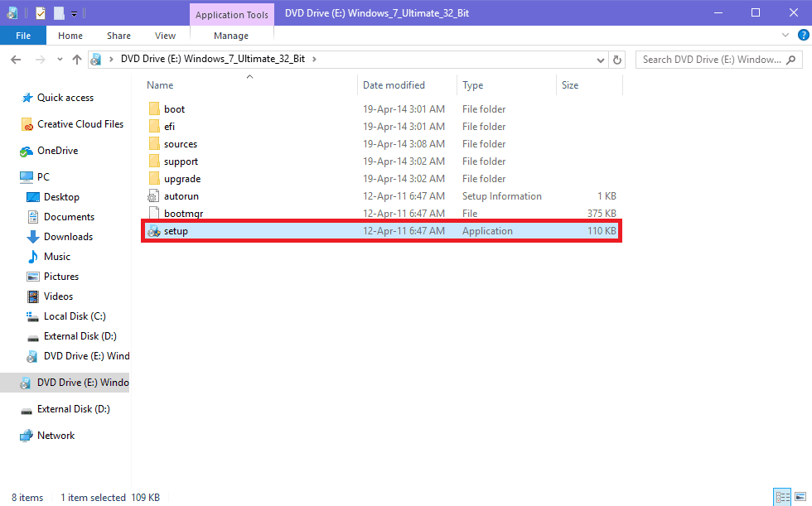Select the bootmgr file icon
The image size is (812, 506).
tap(153, 213)
